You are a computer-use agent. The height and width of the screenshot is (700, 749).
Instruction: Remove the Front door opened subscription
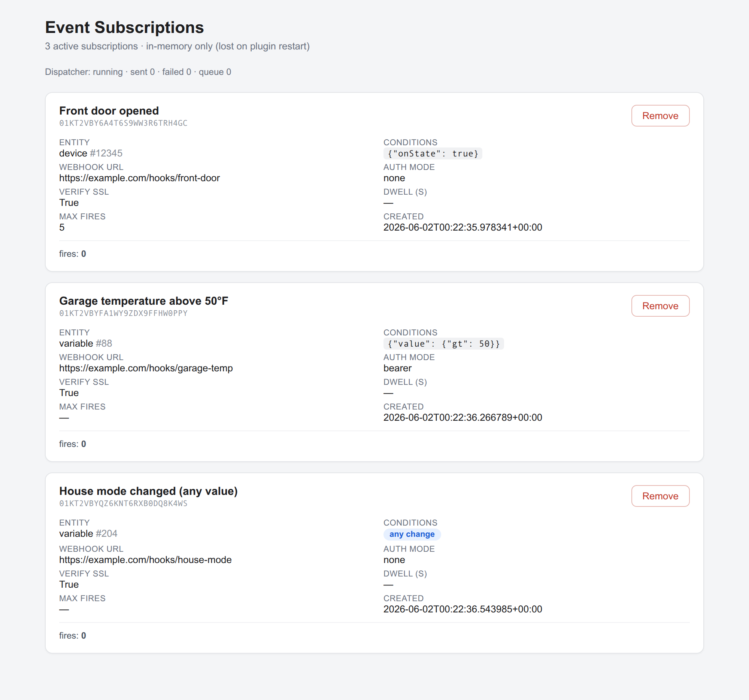tap(660, 116)
